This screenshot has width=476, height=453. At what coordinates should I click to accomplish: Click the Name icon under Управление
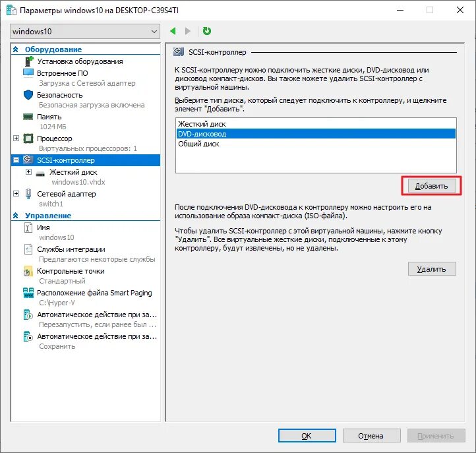click(x=28, y=227)
